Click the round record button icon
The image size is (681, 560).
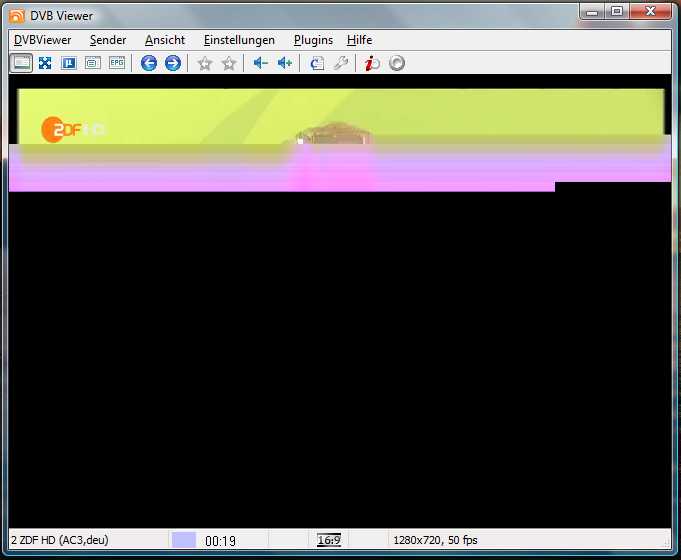(397, 63)
